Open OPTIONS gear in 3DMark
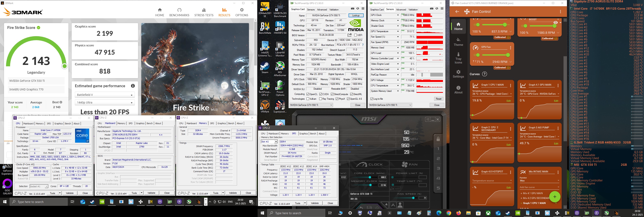 click(x=242, y=12)
